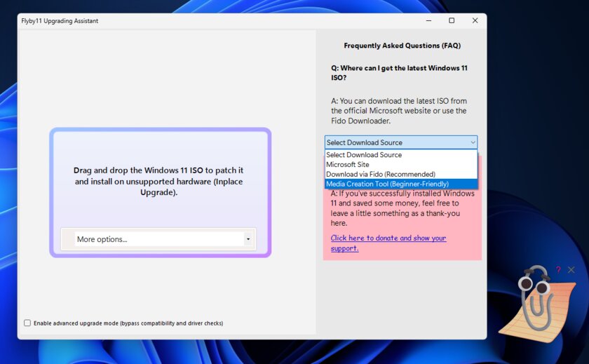Click the answer about the official Microsoft website

pos(399,111)
